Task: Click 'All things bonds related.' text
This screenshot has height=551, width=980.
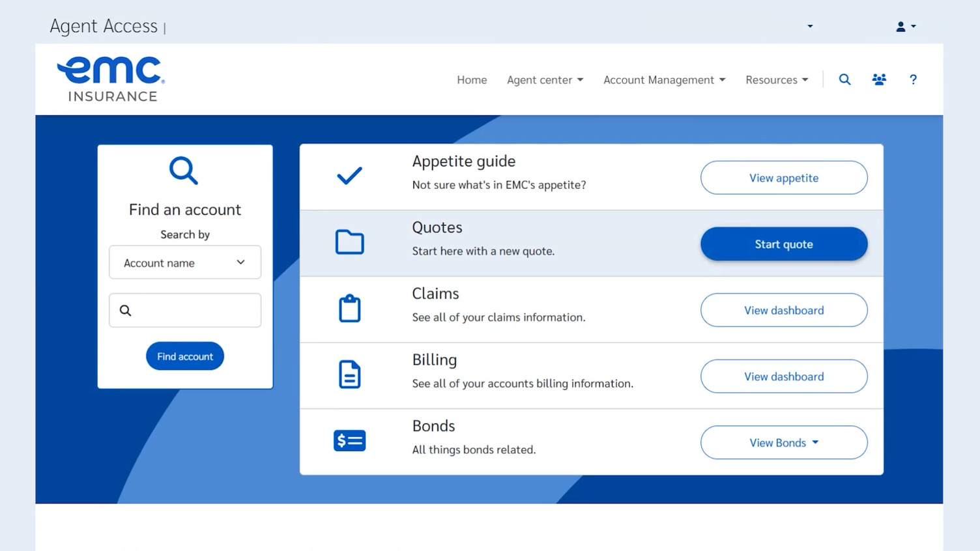Action: click(x=474, y=450)
